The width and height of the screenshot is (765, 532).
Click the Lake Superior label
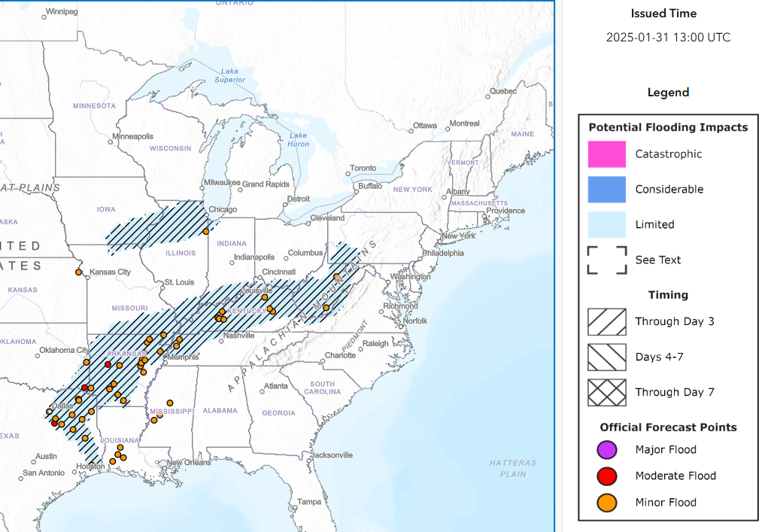pos(229,75)
